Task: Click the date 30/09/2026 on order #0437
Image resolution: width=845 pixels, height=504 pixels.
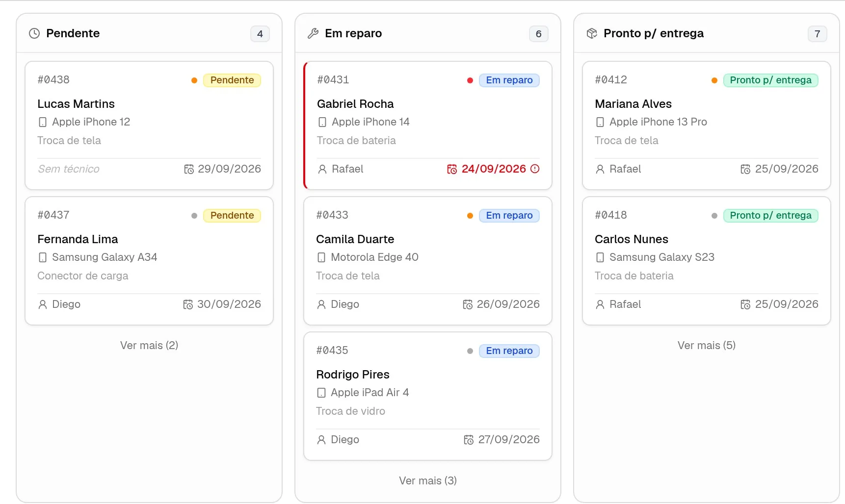Action: click(229, 304)
